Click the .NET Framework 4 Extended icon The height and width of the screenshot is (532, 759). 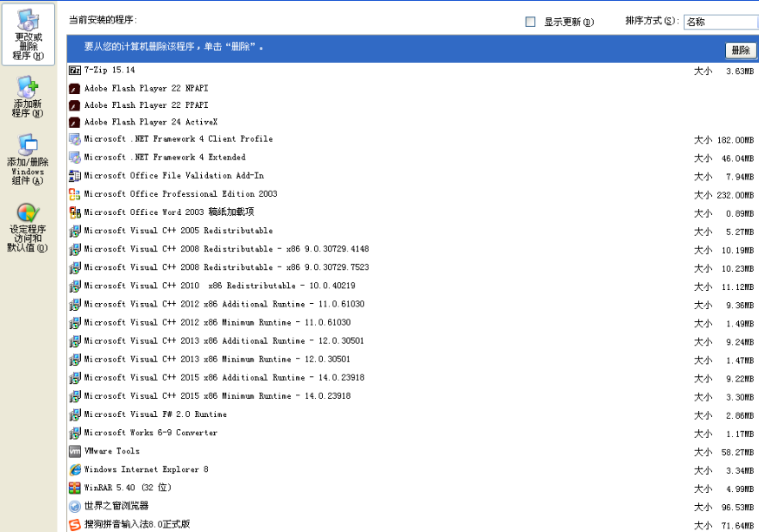[75, 158]
